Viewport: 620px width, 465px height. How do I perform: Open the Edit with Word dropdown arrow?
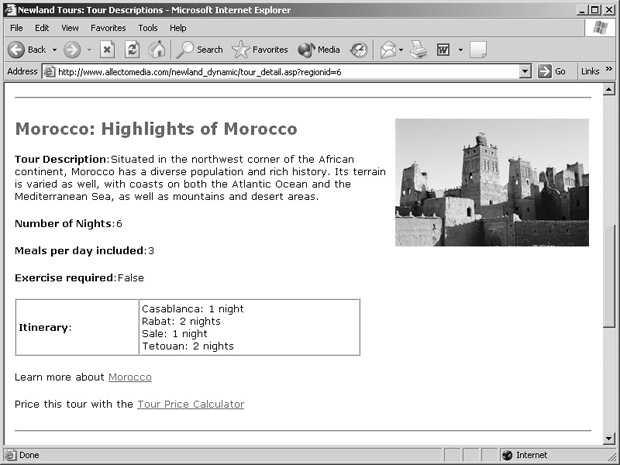(x=460, y=50)
